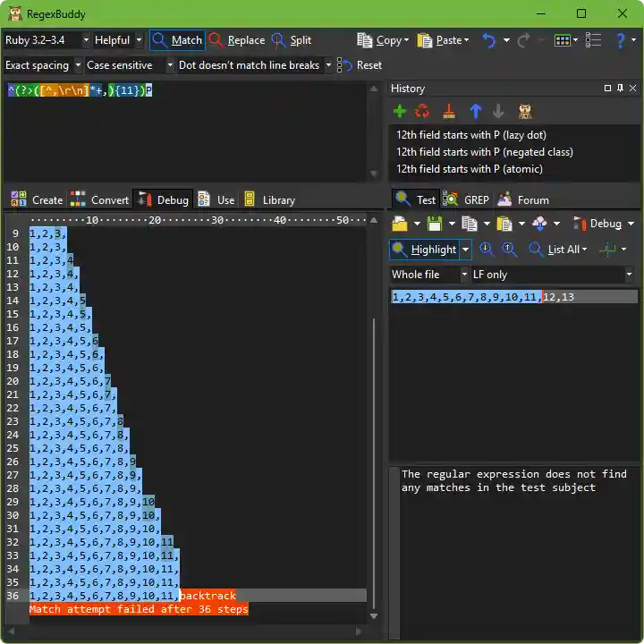
Task: Switch to the Debug tab
Action: pyautogui.click(x=163, y=200)
